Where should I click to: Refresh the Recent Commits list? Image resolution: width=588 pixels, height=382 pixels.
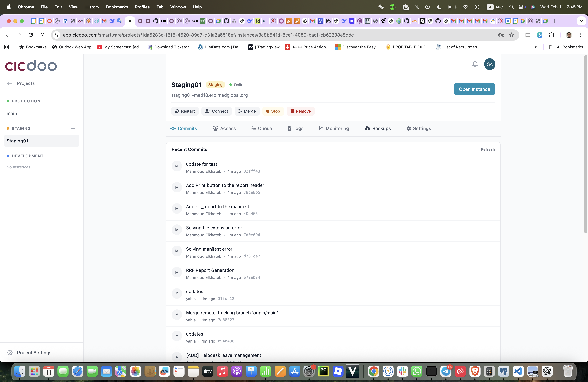click(x=487, y=149)
